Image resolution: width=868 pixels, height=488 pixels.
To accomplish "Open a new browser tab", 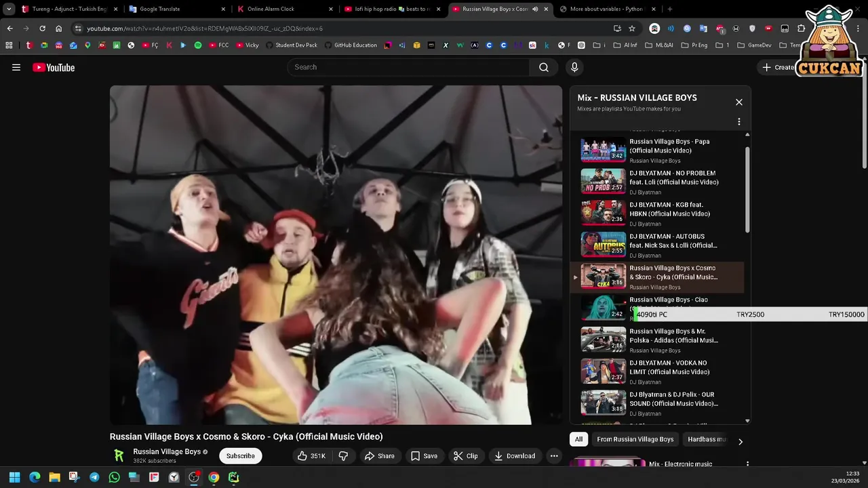I will tap(670, 9).
